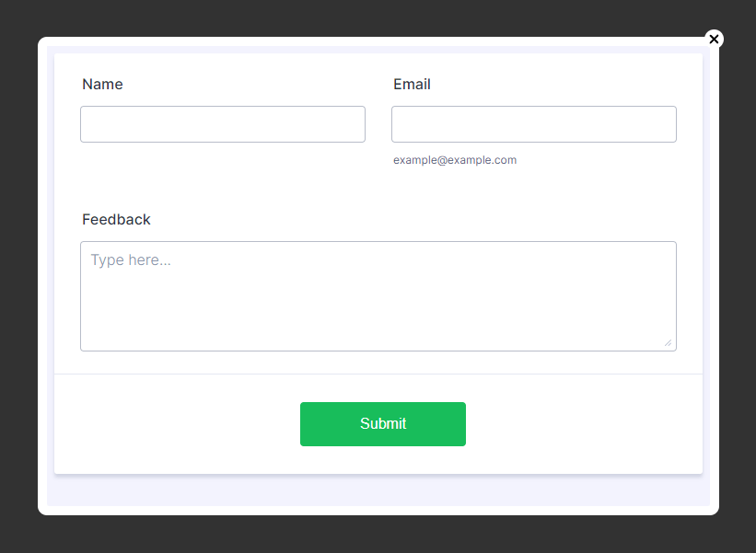Focus the Email input box
The image size is (756, 553).
(534, 124)
